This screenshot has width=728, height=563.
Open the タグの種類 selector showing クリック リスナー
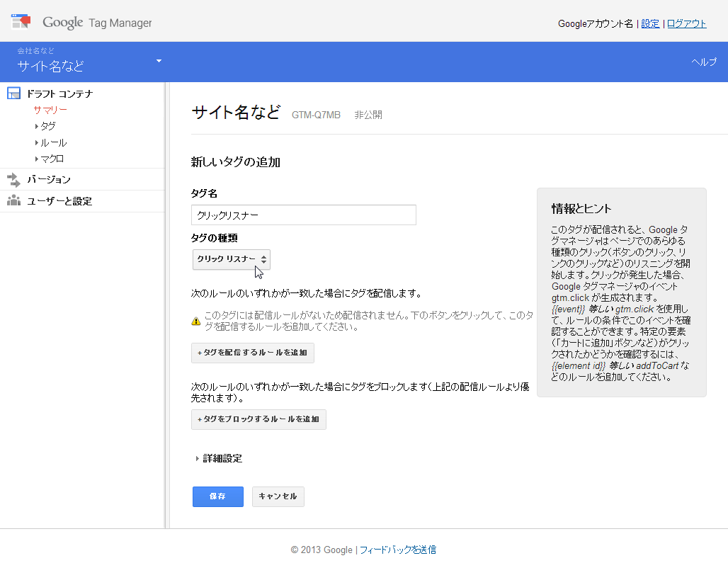(231, 260)
